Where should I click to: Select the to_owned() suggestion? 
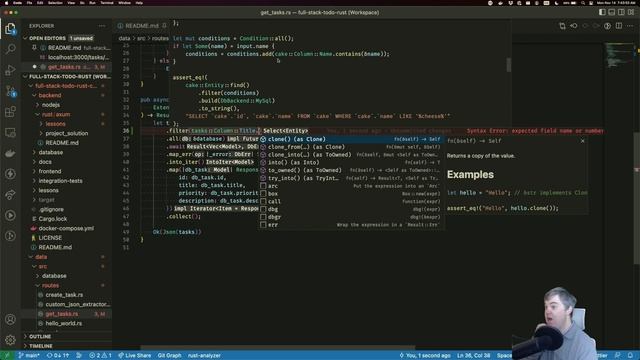(x=351, y=170)
